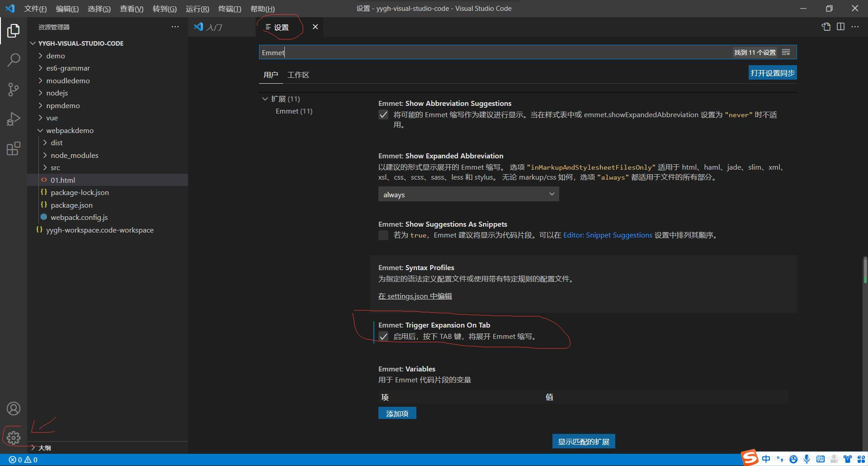Open the Run and Debug view
This screenshot has height=466, width=868.
(14, 119)
